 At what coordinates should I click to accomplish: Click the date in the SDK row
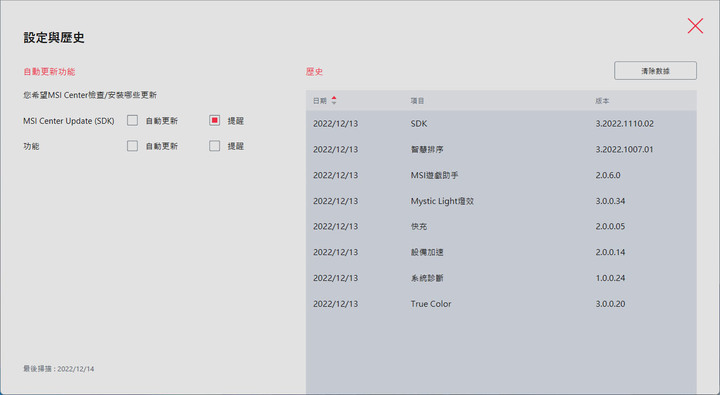click(x=335, y=124)
